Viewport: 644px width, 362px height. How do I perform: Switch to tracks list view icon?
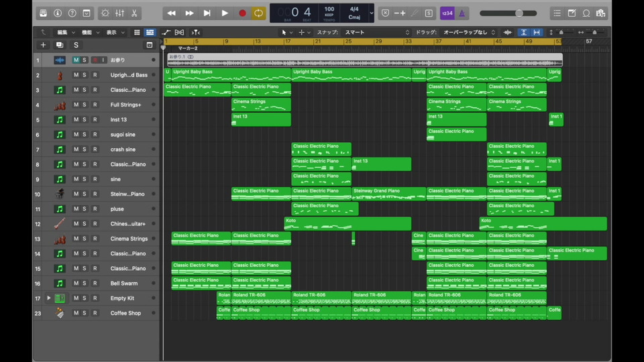150,32
